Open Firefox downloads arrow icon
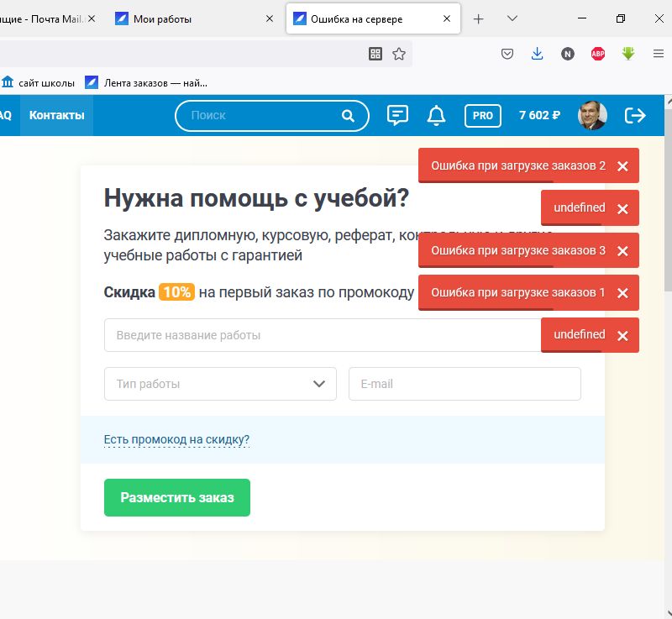 coord(538,54)
